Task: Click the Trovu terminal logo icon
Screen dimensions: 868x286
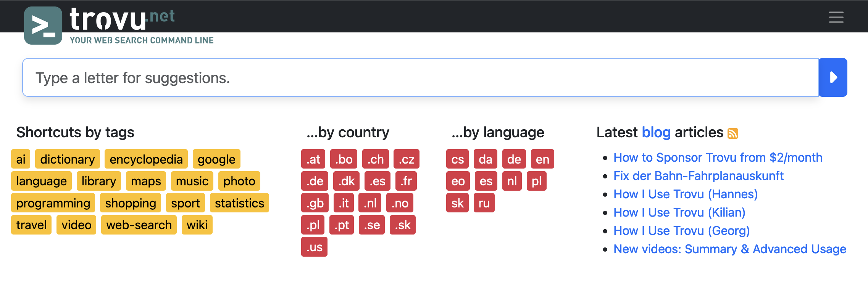Action: pos(43,26)
